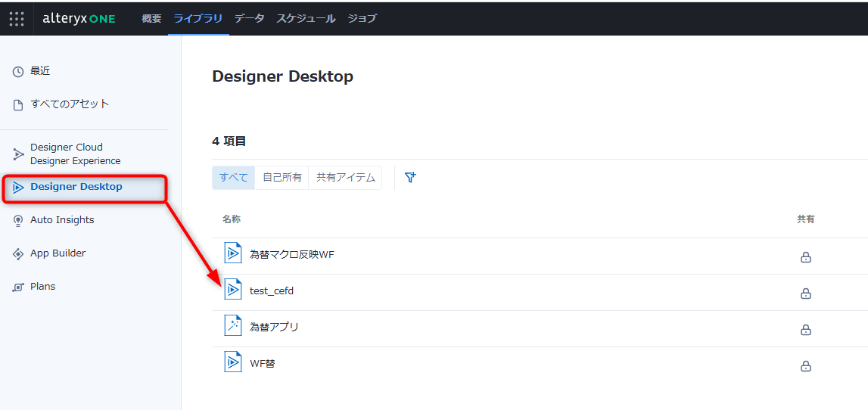The width and height of the screenshot is (868, 410).
Task: Click the Alteryx ONE logo
Action: [x=79, y=18]
